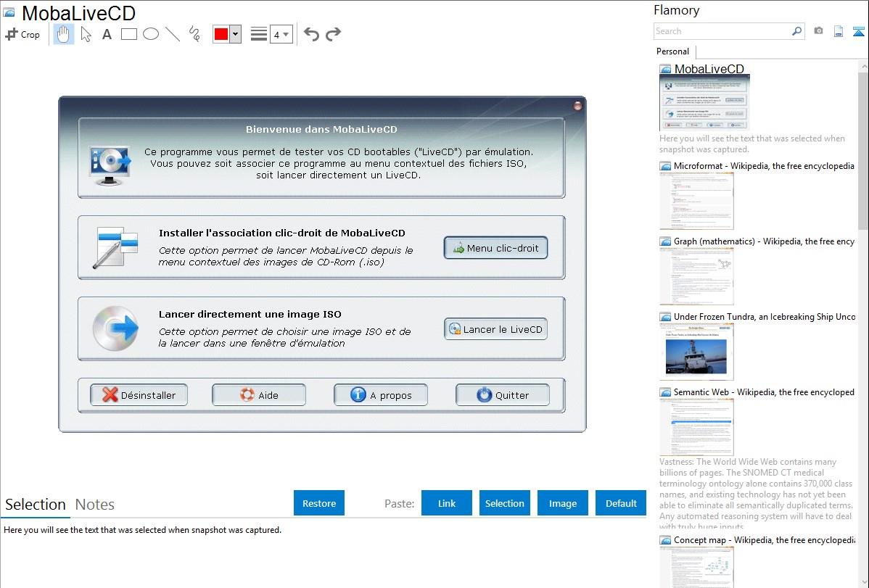Click the Bienvenue dans MobaLiveCD heading

tap(321, 129)
